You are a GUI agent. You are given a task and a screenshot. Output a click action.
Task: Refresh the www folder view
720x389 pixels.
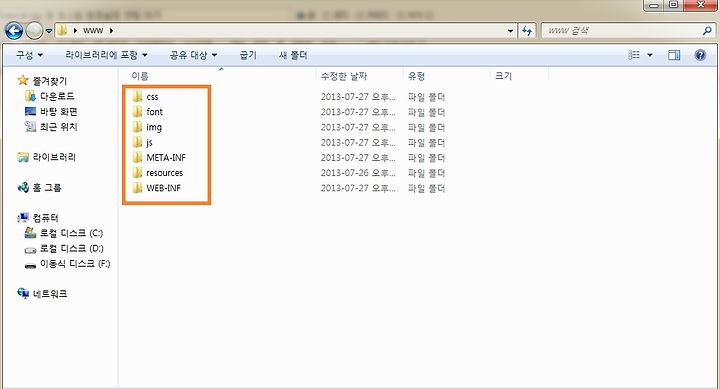527,31
